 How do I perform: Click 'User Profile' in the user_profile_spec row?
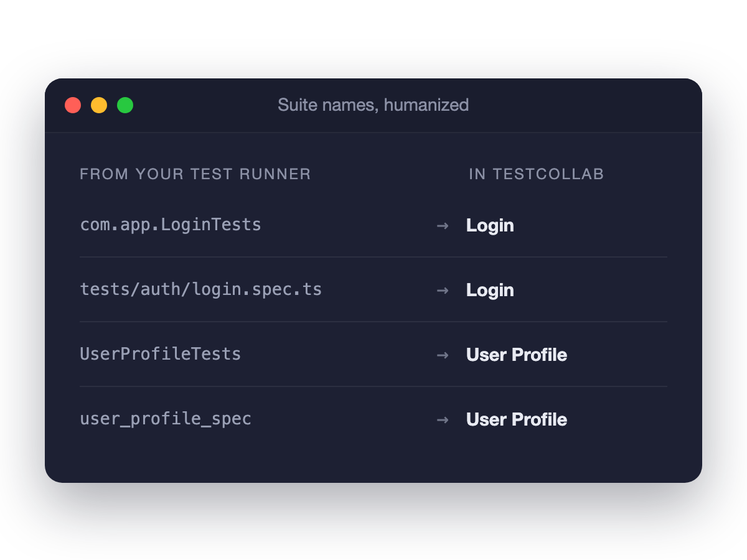(x=517, y=419)
